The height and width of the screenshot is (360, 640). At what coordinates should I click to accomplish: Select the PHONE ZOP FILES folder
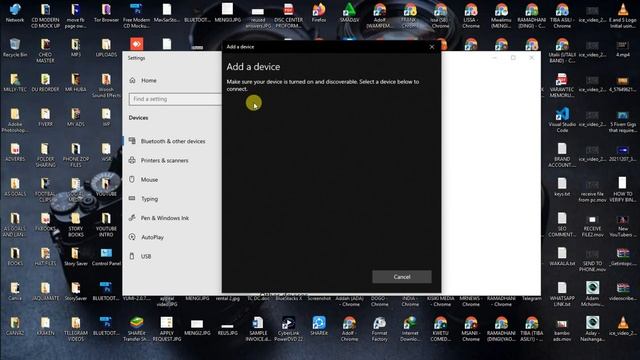[x=76, y=155]
